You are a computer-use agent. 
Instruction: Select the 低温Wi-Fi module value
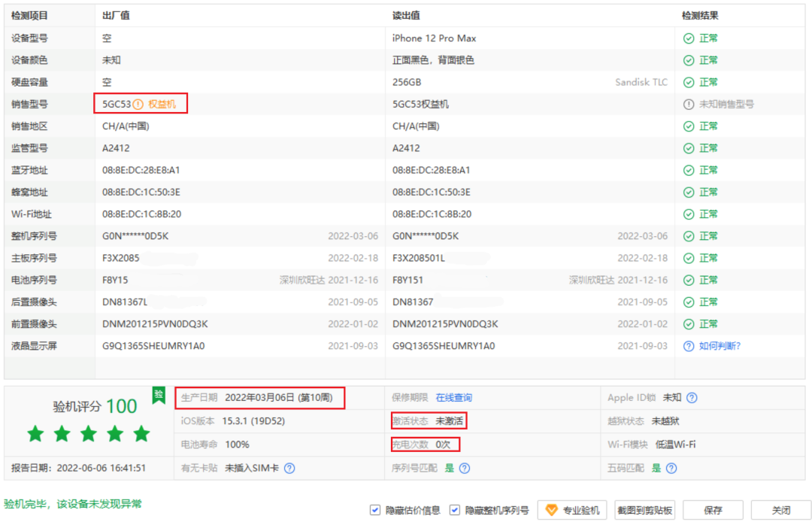pos(675,445)
